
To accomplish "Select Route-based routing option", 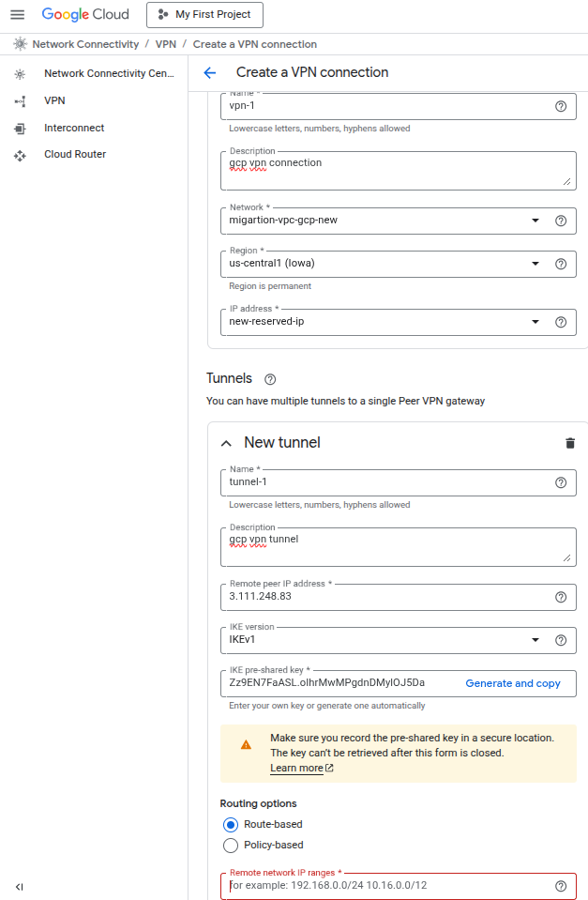I will coord(231,825).
